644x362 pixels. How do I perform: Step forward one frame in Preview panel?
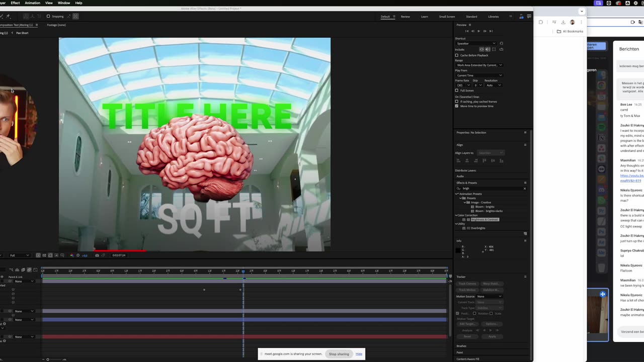coord(485,31)
